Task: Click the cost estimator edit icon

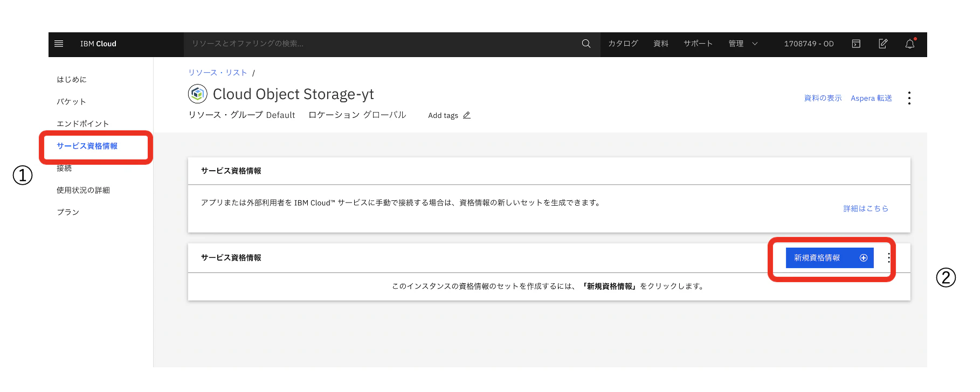Action: click(x=883, y=44)
